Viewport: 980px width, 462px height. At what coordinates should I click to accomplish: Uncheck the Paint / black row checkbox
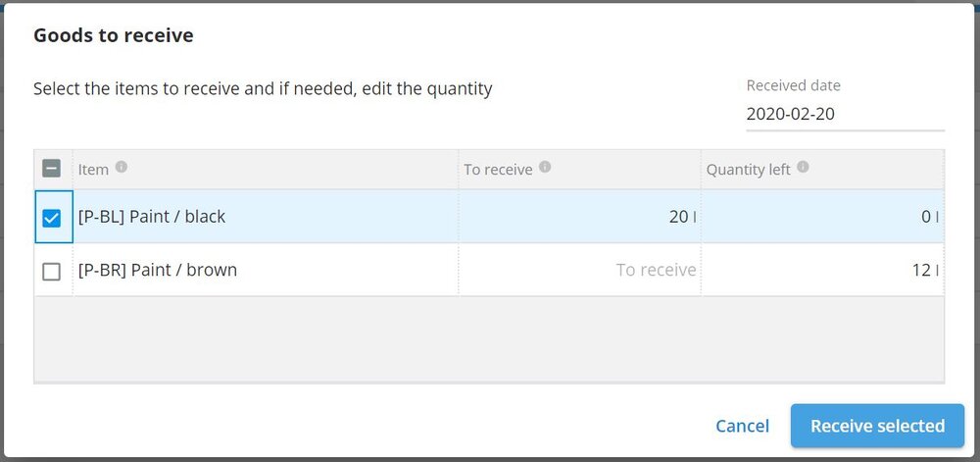pos(51,218)
